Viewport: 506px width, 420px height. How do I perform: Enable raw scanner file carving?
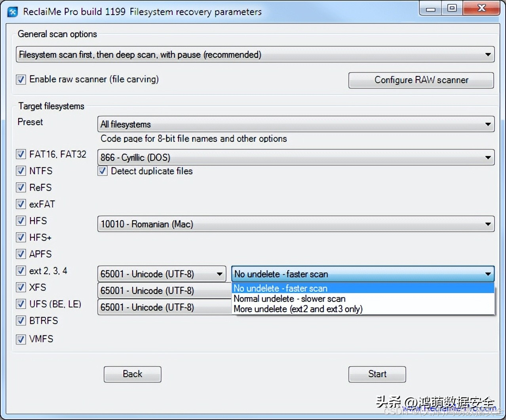[x=21, y=79]
